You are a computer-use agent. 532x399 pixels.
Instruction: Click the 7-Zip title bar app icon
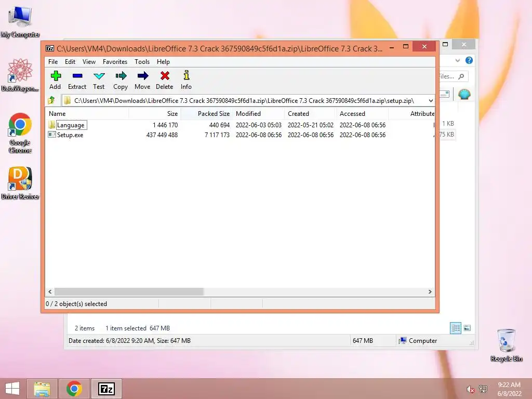tap(50, 48)
